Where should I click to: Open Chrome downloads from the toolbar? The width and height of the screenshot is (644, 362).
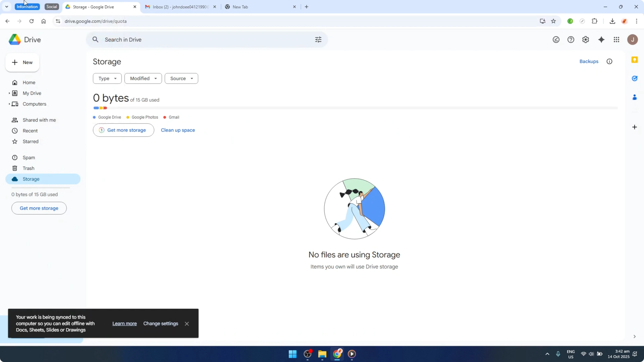pos(612,21)
